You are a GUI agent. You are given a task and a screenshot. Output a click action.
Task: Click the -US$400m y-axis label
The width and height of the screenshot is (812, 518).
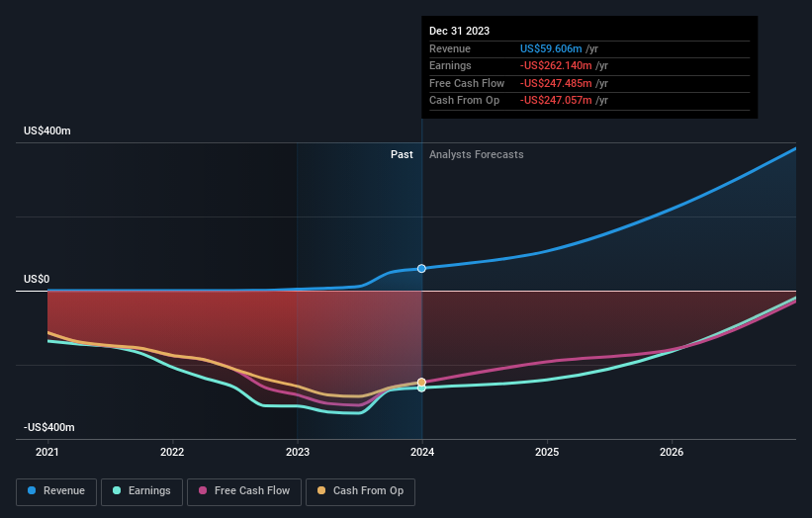point(49,427)
